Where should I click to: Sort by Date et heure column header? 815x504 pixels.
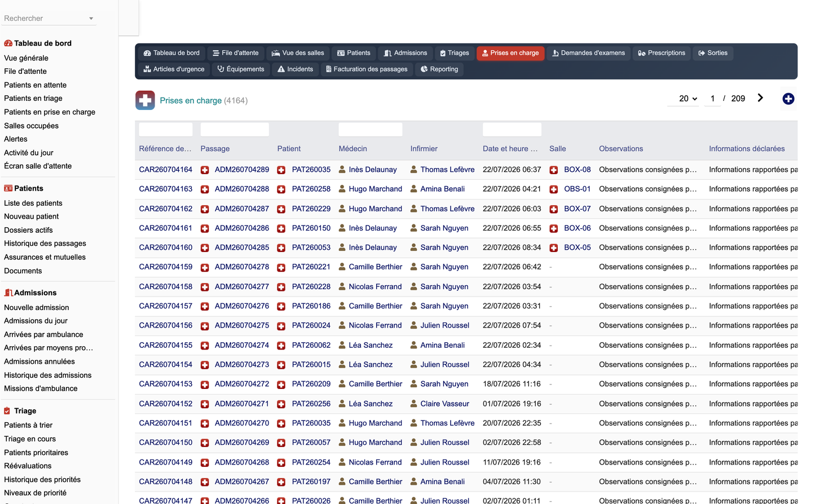(510, 149)
